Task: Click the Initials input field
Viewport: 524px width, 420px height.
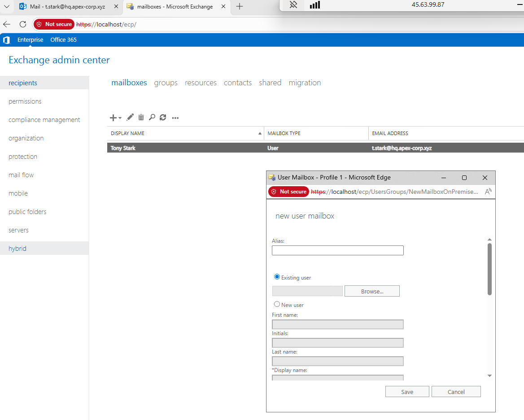Action: [x=337, y=342]
